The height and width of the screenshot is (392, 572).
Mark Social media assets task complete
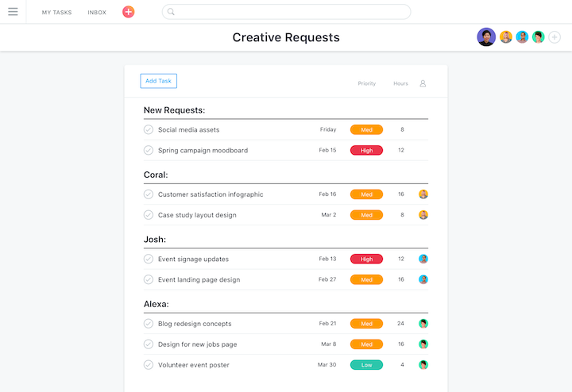(149, 129)
